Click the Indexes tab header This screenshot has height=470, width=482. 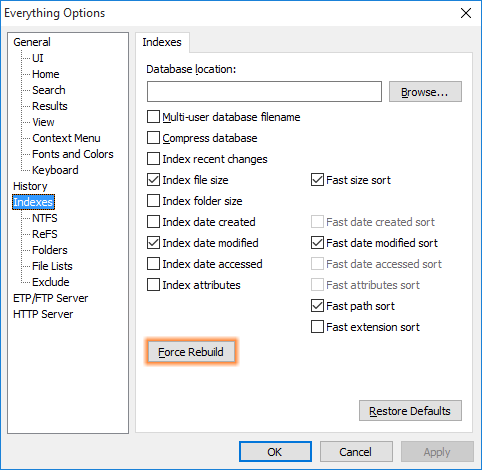[162, 42]
